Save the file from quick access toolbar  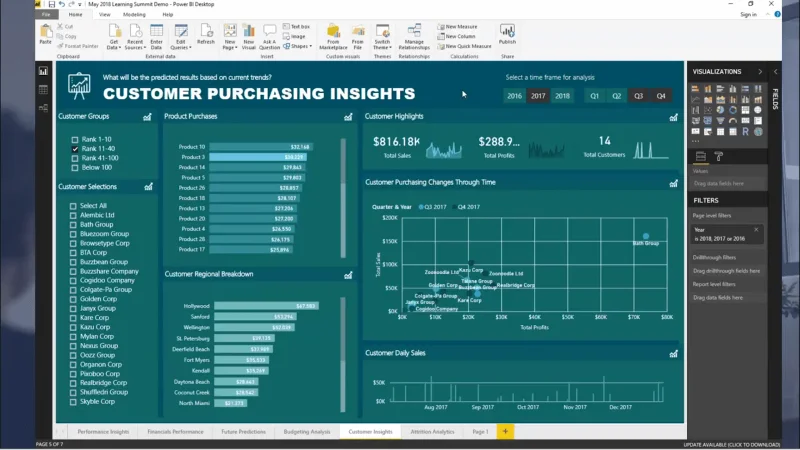(x=52, y=4)
